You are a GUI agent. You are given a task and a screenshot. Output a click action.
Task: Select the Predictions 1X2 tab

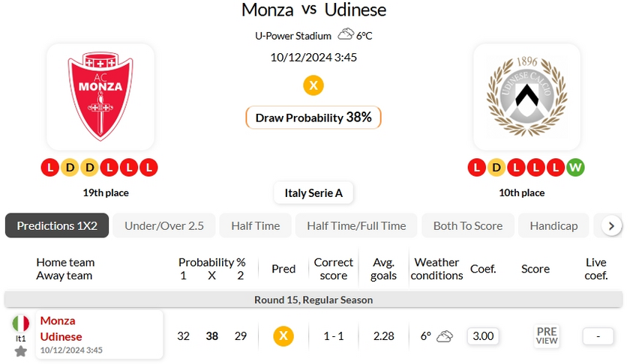pos(57,225)
